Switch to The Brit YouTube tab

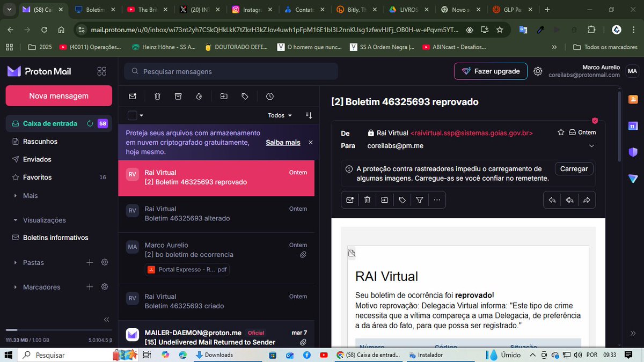tap(147, 10)
